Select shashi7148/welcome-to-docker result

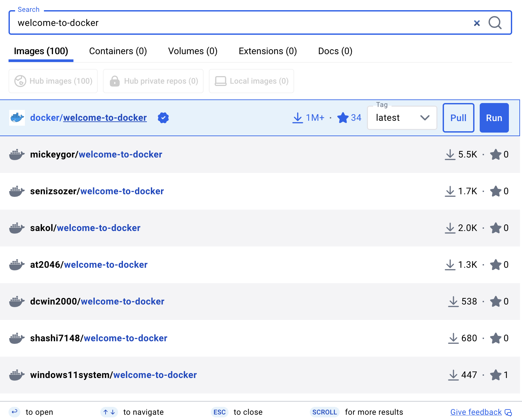[260, 338]
